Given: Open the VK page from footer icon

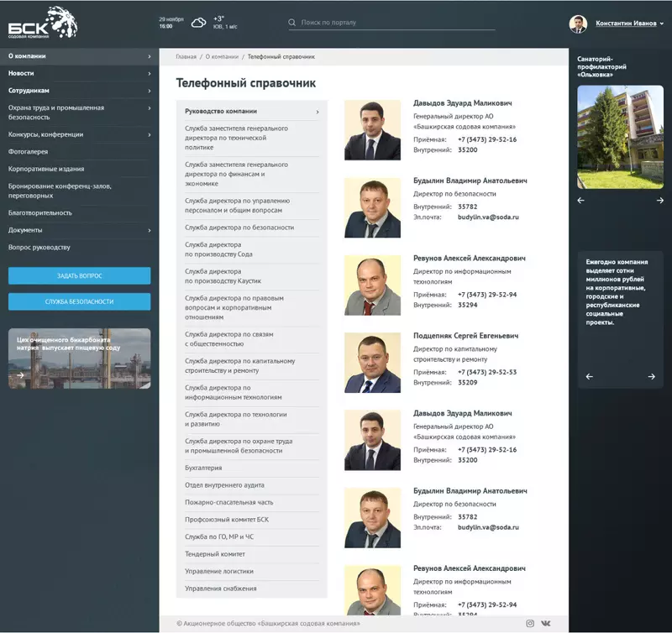Looking at the screenshot, I should 546,623.
